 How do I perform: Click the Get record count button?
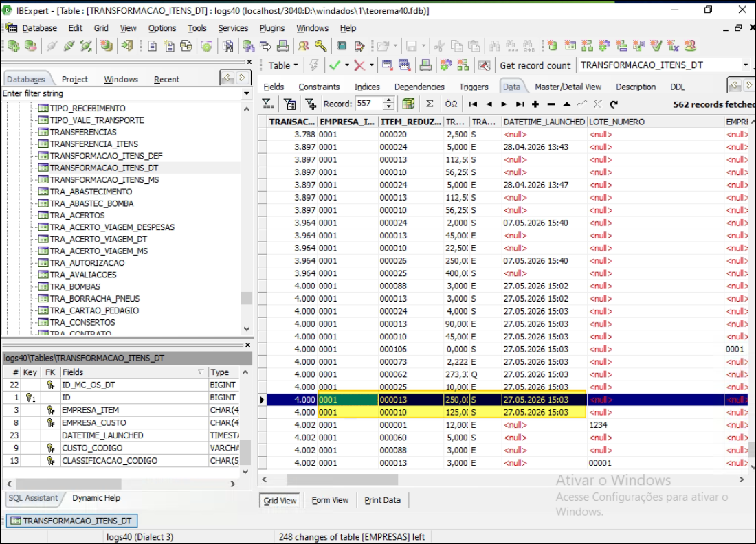coord(535,65)
